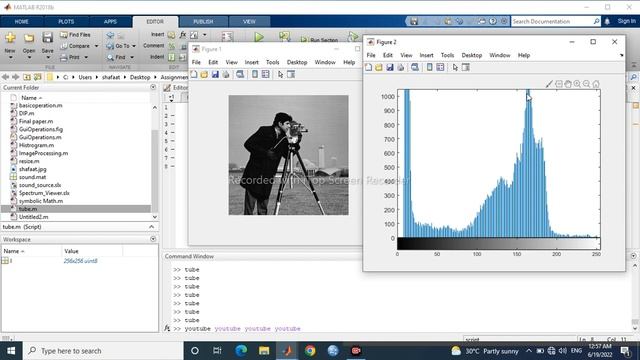Image resolution: width=640 pixels, height=360 pixels.
Task: Switch to the PLOTS ribbon tab
Action: 66,22
